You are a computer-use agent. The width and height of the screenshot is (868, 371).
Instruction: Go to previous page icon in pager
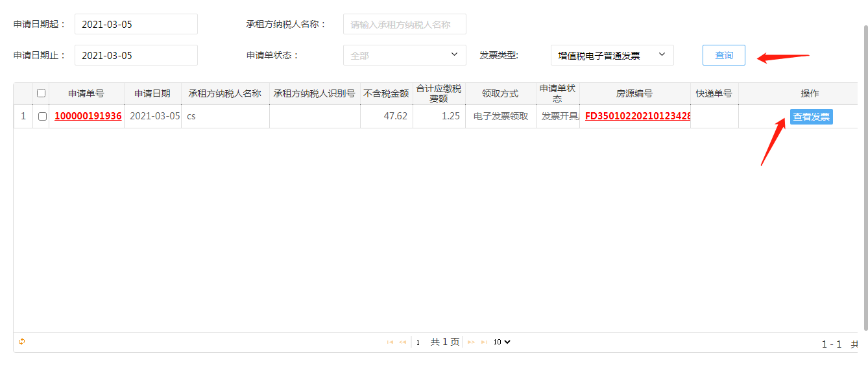coord(402,342)
